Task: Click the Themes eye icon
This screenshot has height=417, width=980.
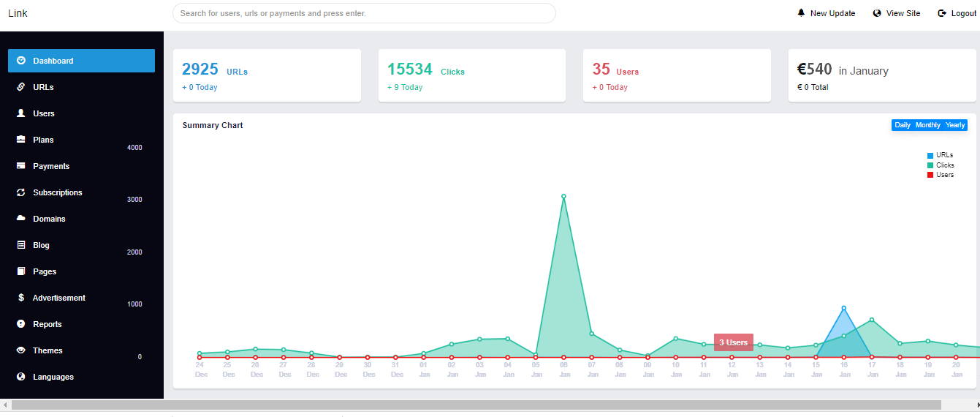Action: (21, 350)
